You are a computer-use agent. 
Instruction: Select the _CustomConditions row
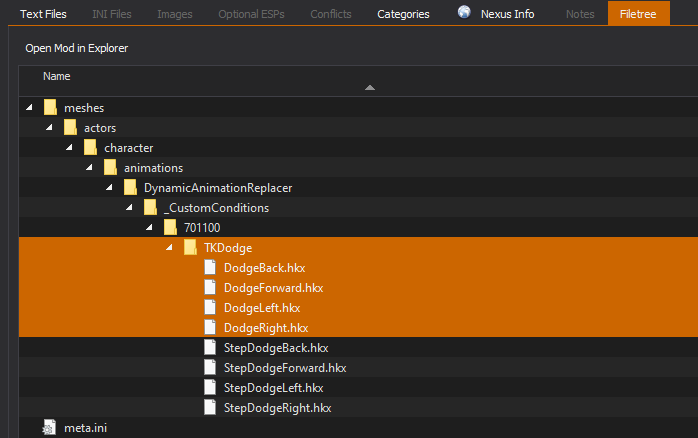[x=358, y=207]
